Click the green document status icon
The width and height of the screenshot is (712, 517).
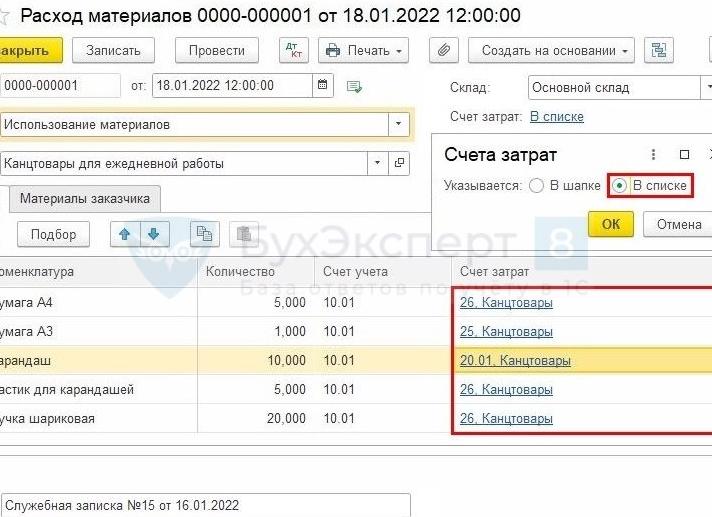pos(354,86)
